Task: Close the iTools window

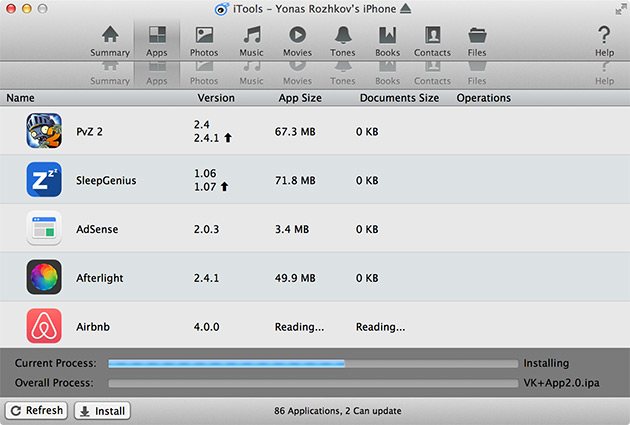Action: coord(11,8)
